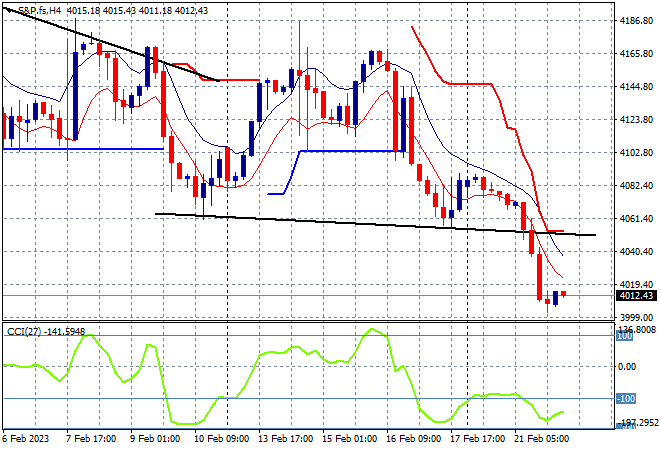Image resolution: width=660 pixels, height=450 pixels.
Task: Click the horizontal blue support line near 4102.80
Action: [x=349, y=151]
